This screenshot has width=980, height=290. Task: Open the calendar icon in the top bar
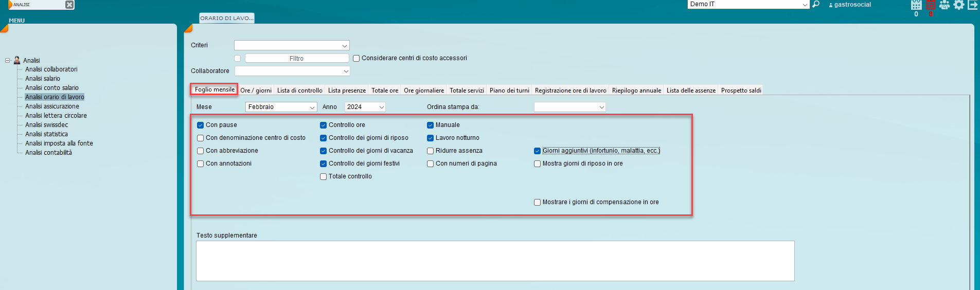916,5
